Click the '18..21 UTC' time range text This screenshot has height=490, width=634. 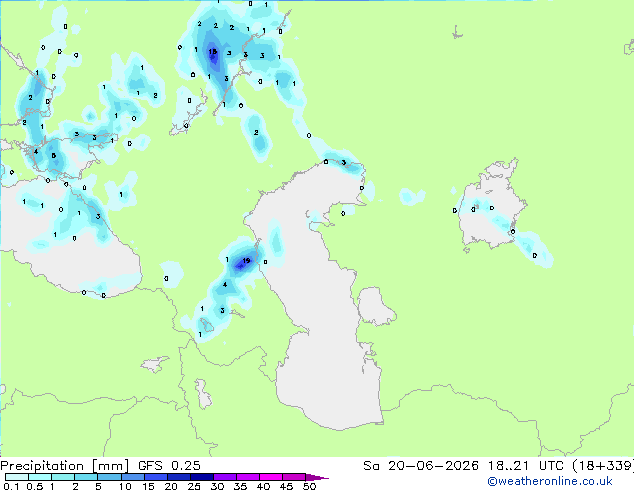click(526, 466)
